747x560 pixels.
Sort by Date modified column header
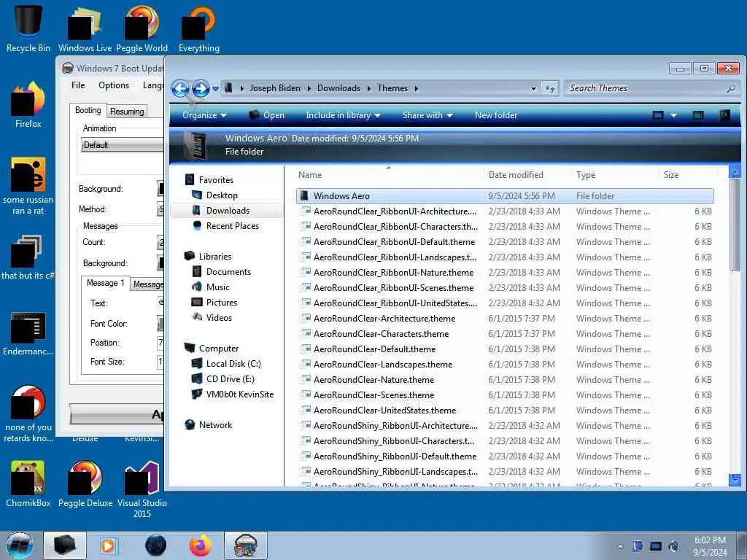coord(527,175)
